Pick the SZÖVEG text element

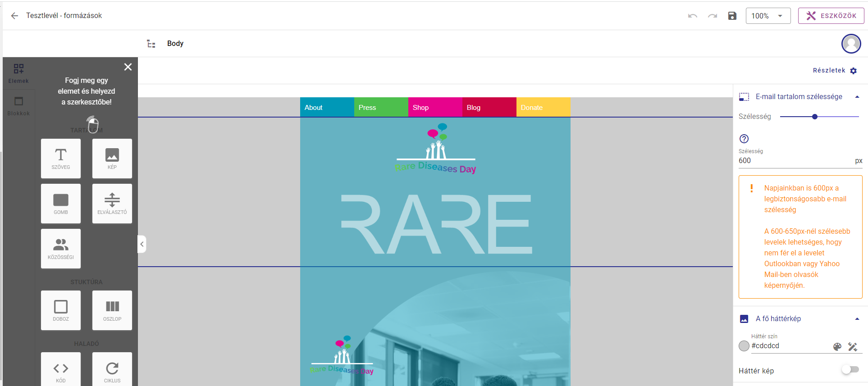(61, 159)
